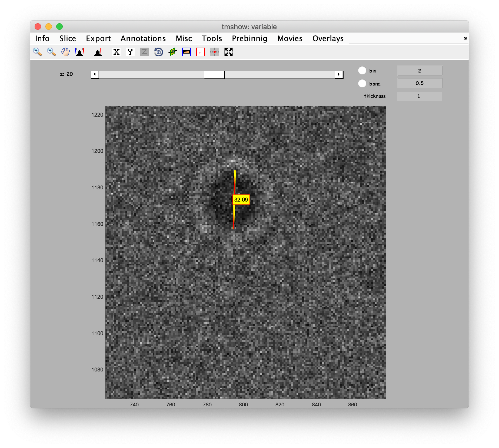Expand the toolbar arrow at top right corner
Screen dimensions: 499x448
465,38
